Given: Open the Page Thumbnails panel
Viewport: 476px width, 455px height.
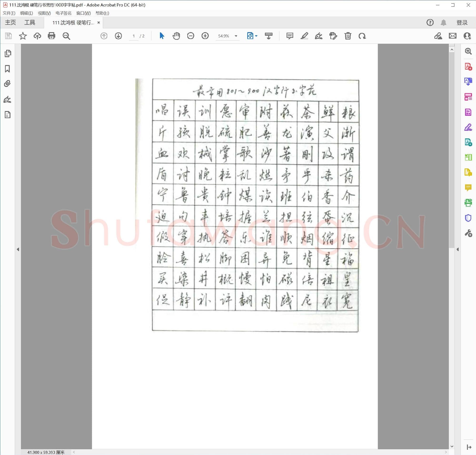Looking at the screenshot, I should (8, 53).
